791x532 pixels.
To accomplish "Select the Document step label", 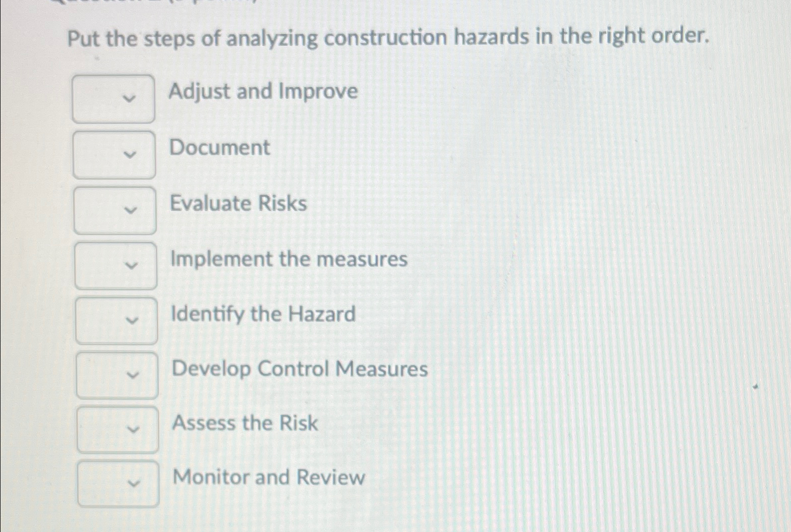I will pyautogui.click(x=219, y=148).
